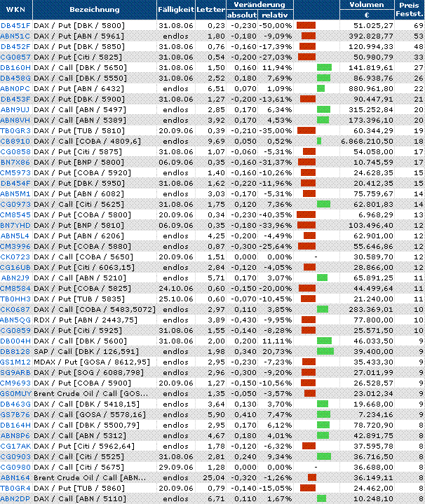Open WKN link CK0687
The width and height of the screenshot is (425, 504).
pos(15,310)
